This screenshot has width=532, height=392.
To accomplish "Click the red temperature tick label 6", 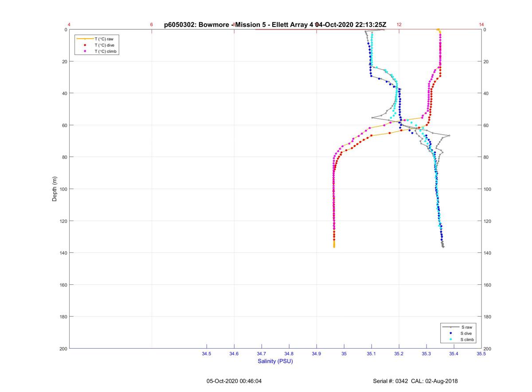I will (152, 25).
